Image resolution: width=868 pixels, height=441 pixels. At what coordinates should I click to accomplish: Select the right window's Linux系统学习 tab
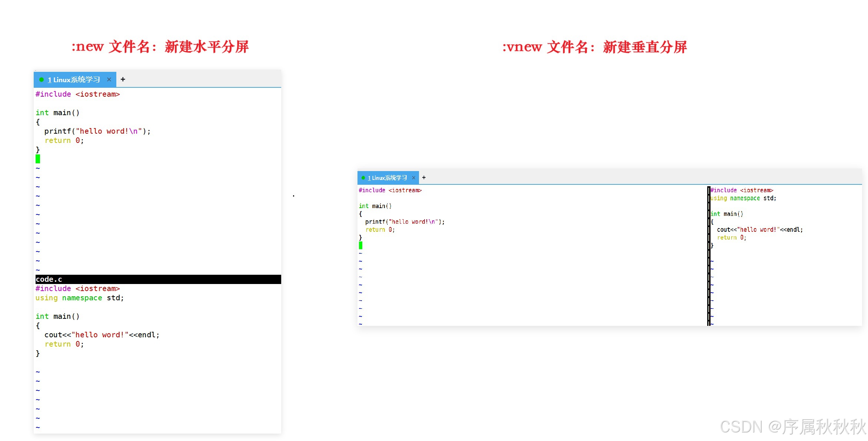387,178
